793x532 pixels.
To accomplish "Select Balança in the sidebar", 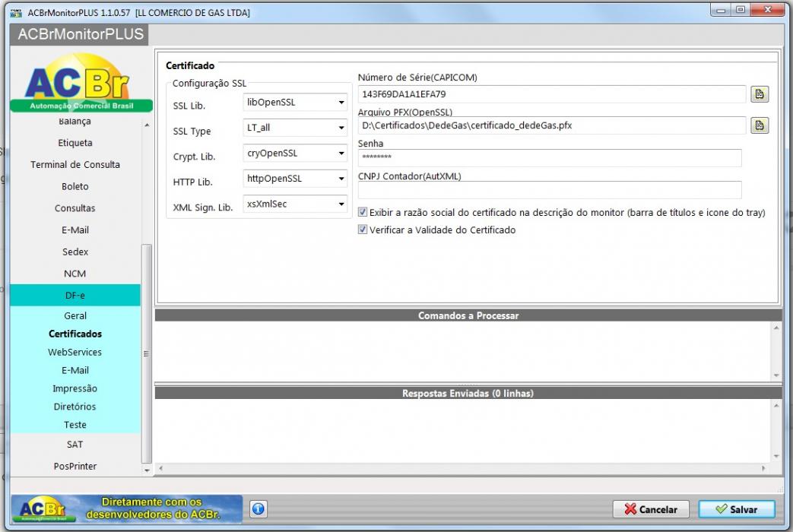I will point(75,122).
